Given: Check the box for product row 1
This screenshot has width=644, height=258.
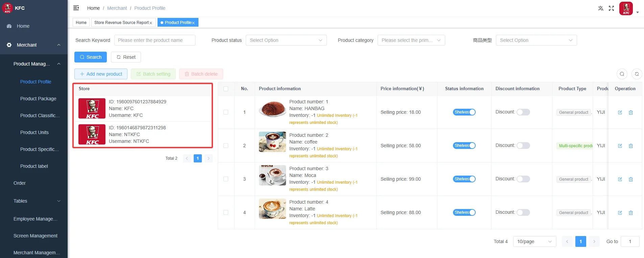Looking at the screenshot, I should click(x=226, y=112).
